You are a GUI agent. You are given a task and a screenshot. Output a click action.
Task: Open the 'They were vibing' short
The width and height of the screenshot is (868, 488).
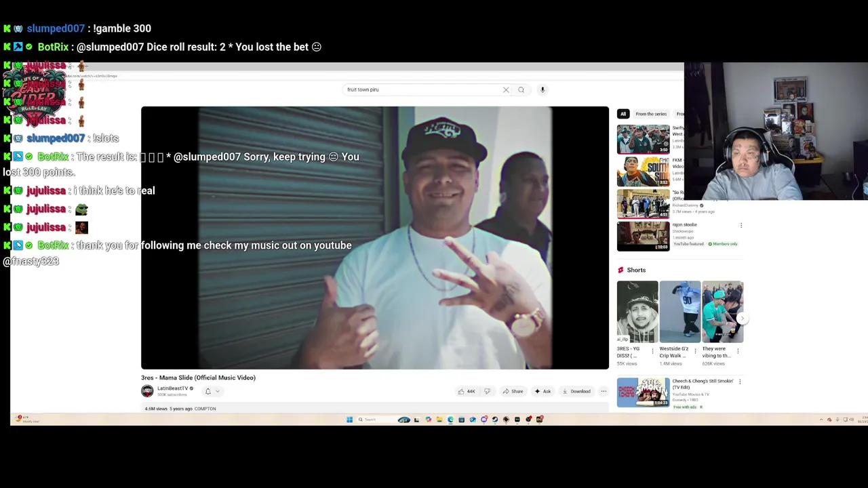click(723, 312)
